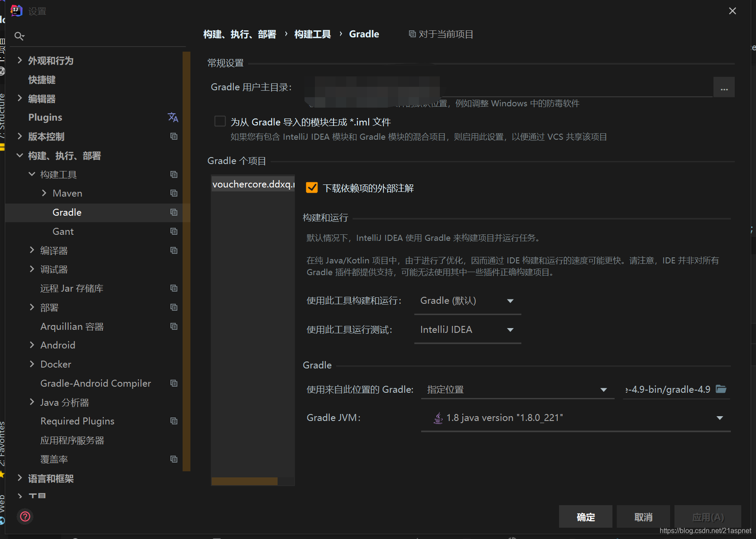The width and height of the screenshot is (756, 539).
Task: Click the settings tree vertical scrollbar
Action: [x=187, y=261]
